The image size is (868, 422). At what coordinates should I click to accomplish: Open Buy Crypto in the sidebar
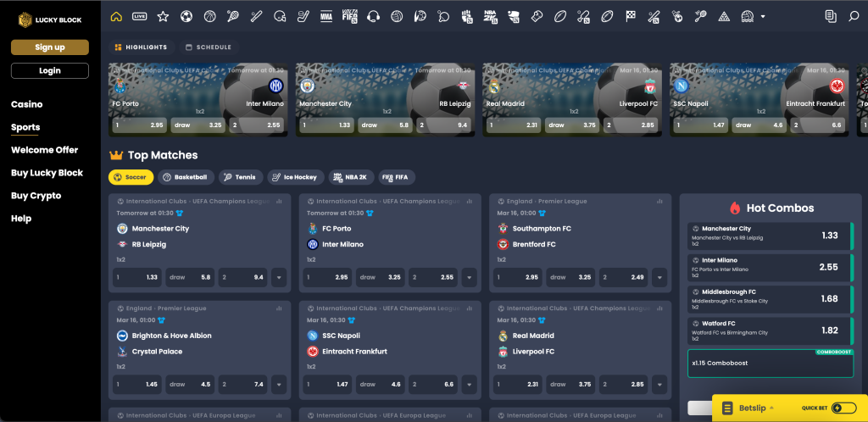point(36,196)
